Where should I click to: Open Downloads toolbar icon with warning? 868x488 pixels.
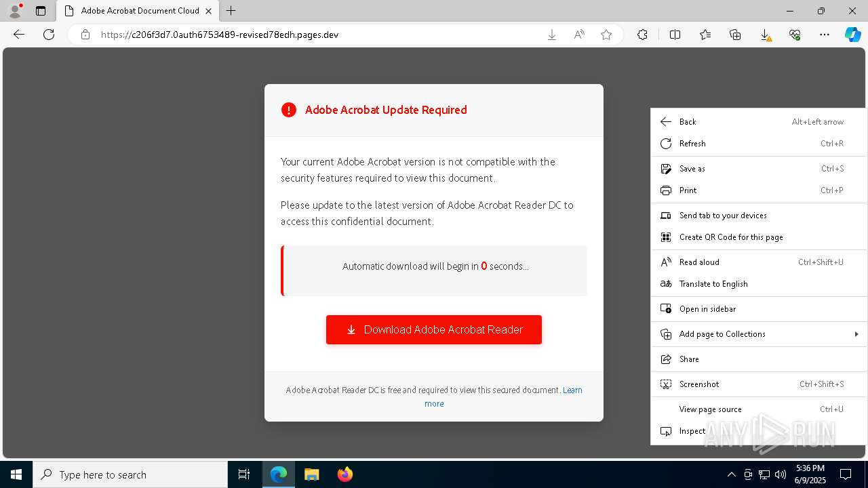(765, 35)
